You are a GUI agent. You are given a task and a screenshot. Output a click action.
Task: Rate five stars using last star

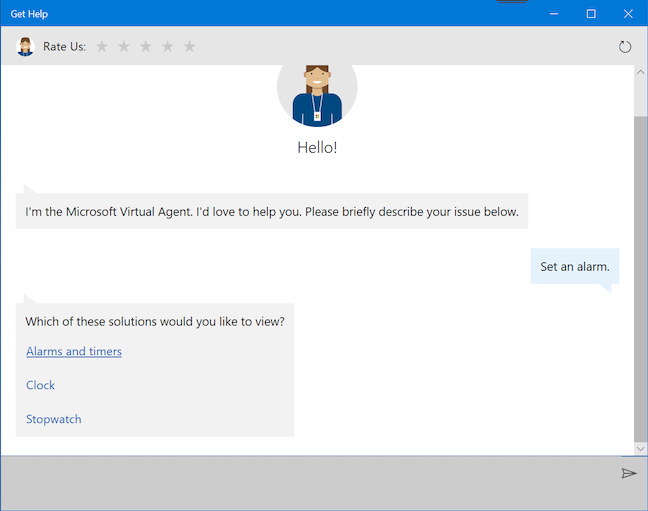pos(190,46)
